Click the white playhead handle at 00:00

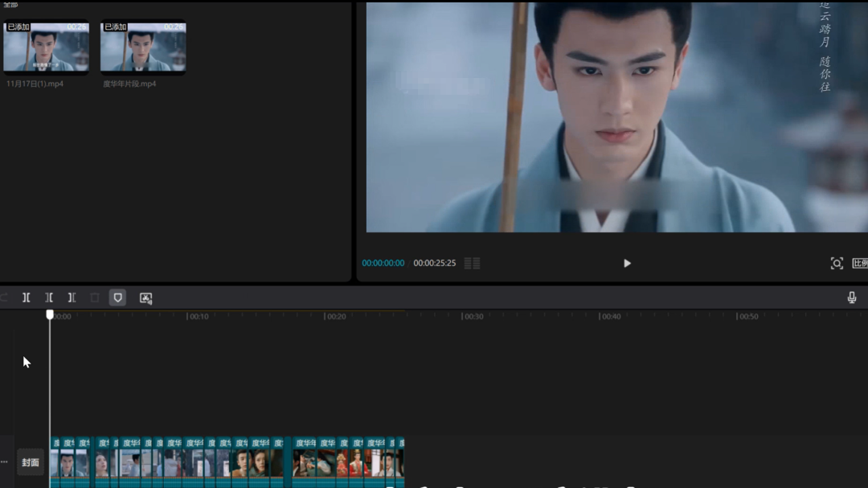tap(50, 314)
